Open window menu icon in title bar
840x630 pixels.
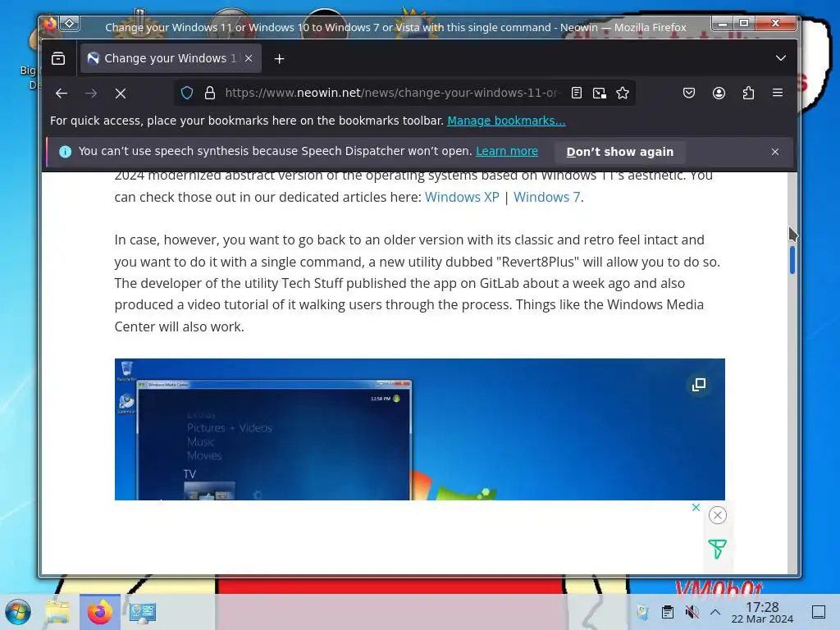point(50,24)
